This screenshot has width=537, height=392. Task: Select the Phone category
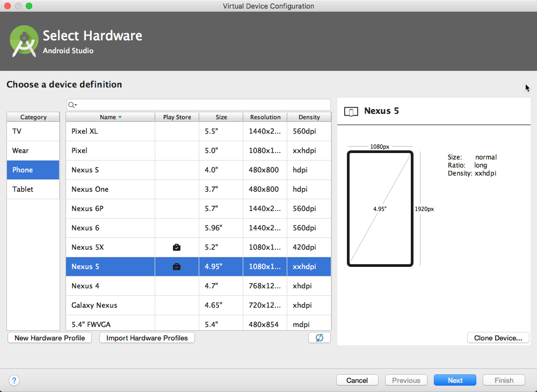(x=33, y=170)
